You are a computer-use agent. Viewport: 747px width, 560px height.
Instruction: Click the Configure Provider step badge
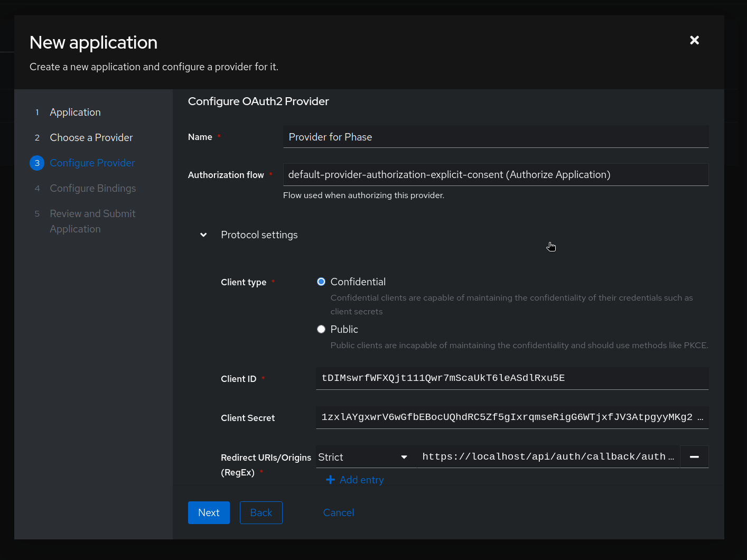pyautogui.click(x=37, y=163)
